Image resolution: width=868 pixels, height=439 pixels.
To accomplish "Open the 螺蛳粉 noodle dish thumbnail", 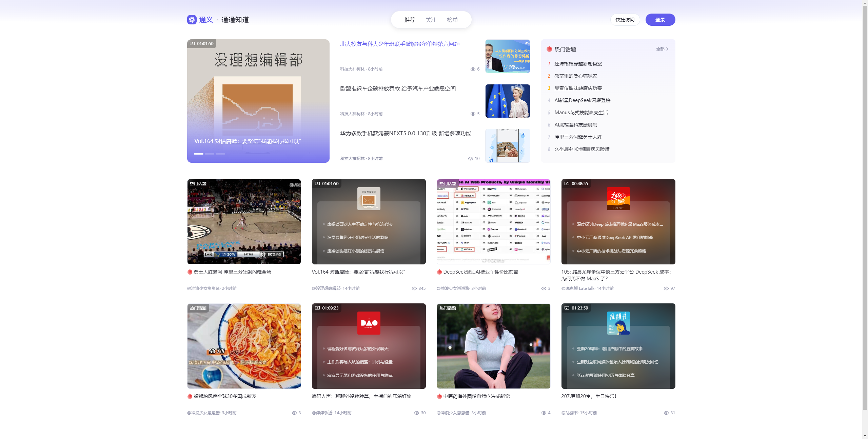I will (244, 346).
